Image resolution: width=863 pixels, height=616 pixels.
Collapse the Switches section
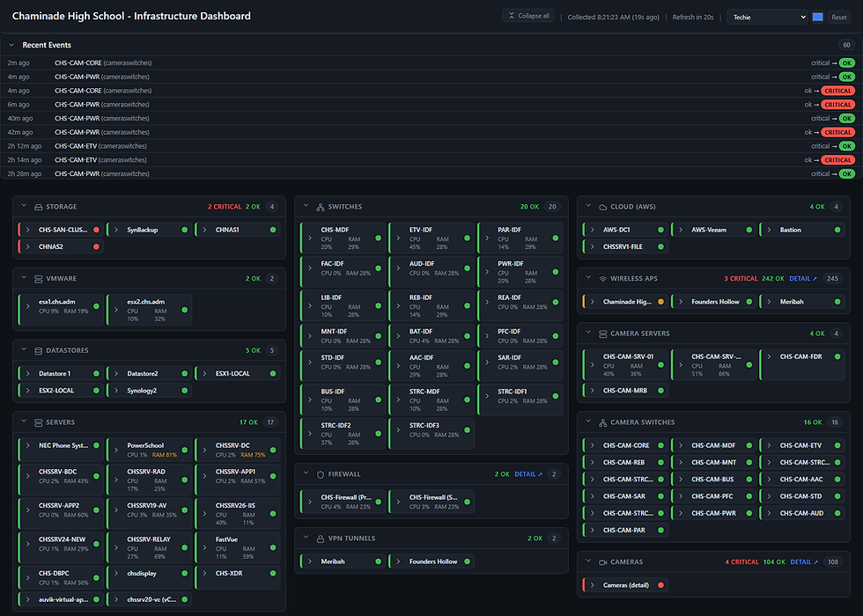coord(306,206)
